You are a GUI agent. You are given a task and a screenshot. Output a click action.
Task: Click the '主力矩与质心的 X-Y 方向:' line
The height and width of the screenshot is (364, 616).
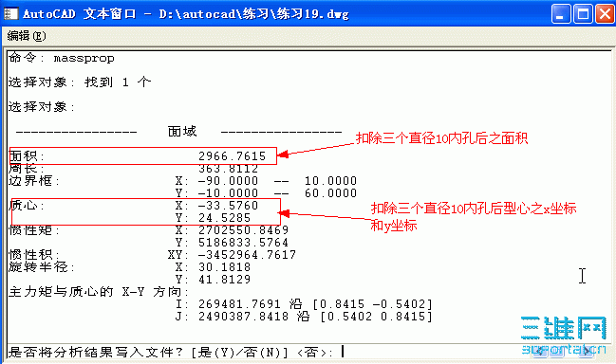pyautogui.click(x=99, y=292)
